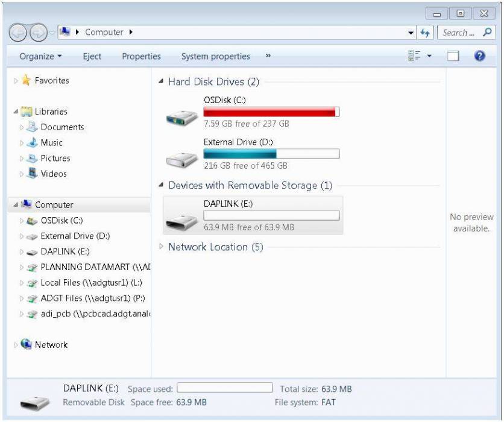504x422 pixels.
Task: Click No preview available text
Action: point(471,222)
